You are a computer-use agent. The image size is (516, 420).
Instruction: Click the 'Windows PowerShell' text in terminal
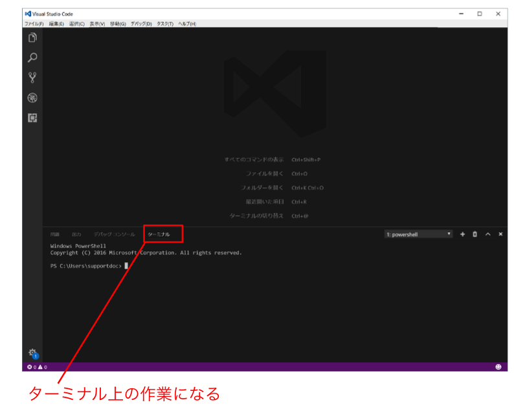click(78, 246)
